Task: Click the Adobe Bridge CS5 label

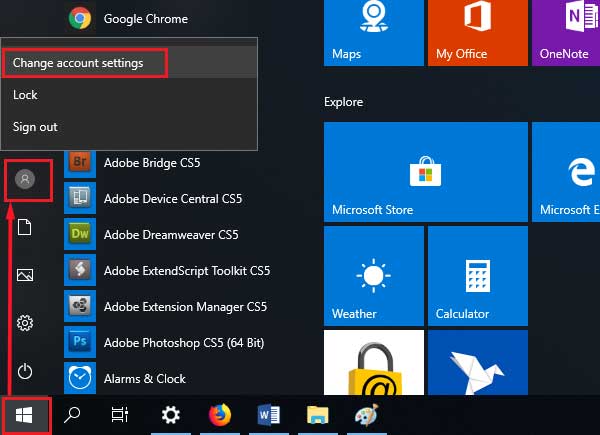Action: point(152,163)
